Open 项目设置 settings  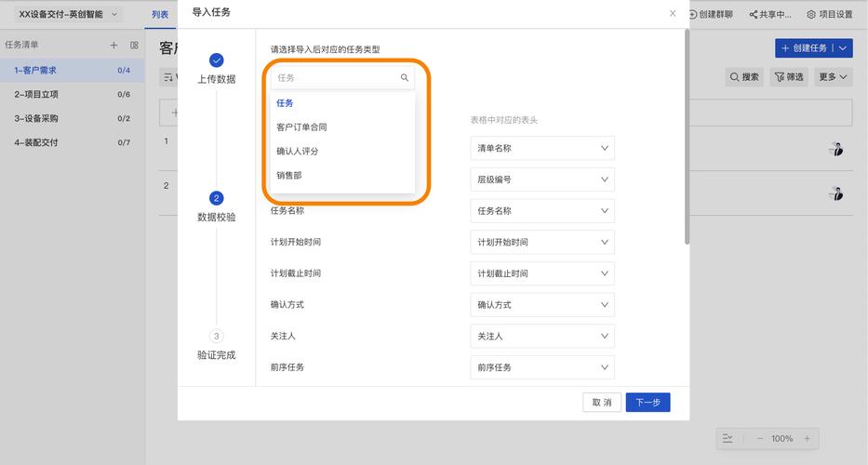tap(829, 14)
